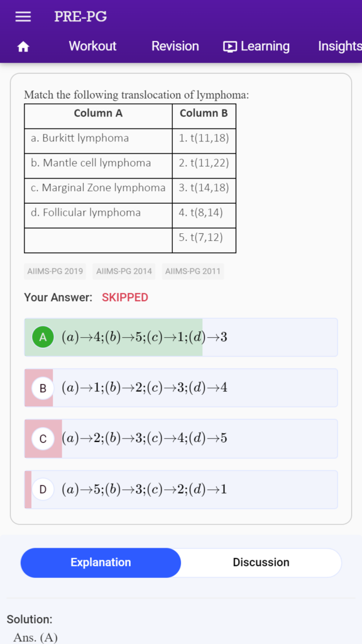Select the option B circle
362x644 pixels.
coord(43,387)
